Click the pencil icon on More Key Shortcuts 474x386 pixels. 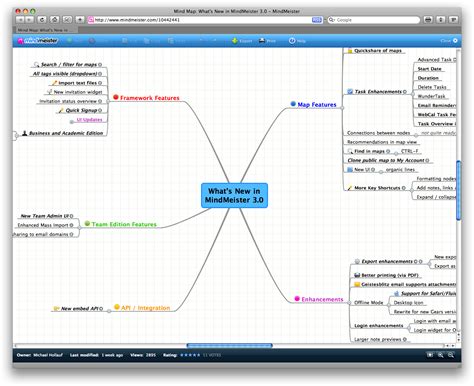[x=350, y=188]
